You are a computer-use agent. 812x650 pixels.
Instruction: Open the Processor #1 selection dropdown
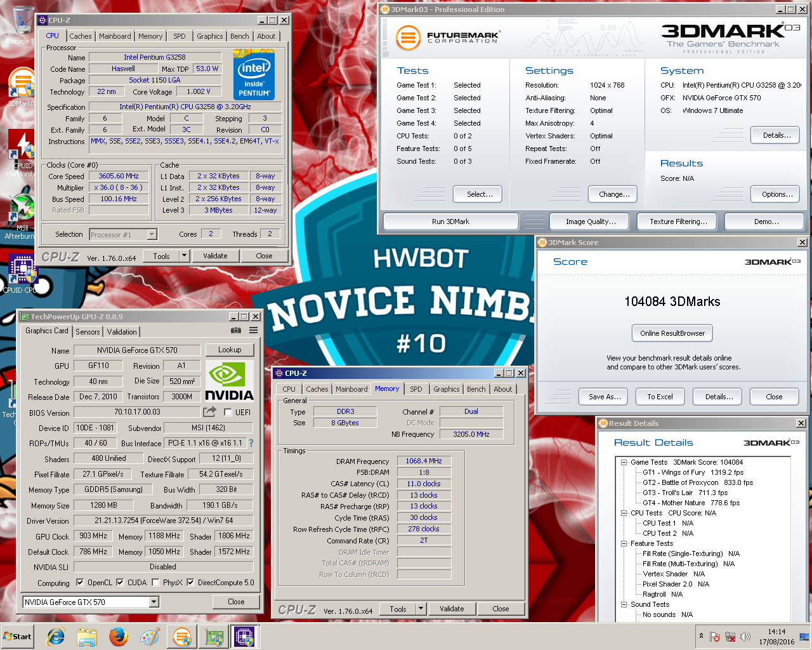click(x=152, y=235)
